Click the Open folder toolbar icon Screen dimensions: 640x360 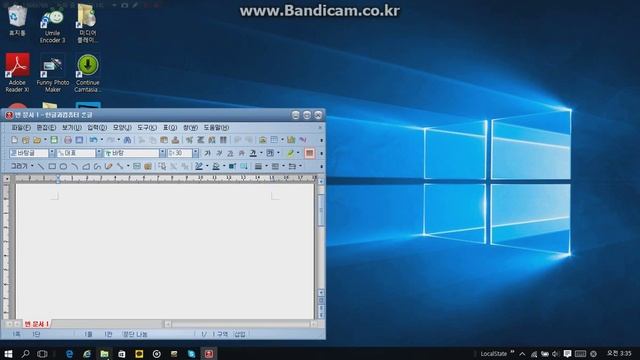pyautogui.click(x=37, y=140)
